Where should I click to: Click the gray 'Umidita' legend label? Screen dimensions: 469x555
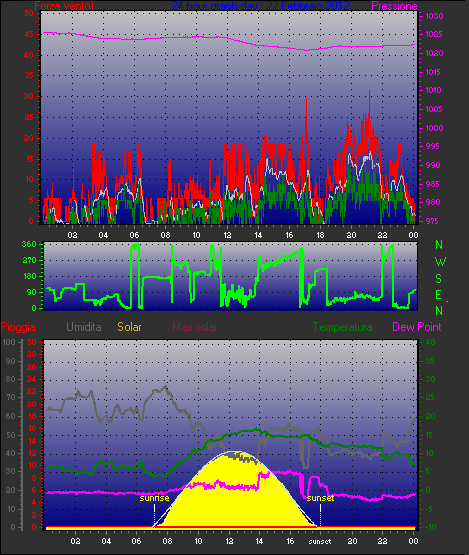pyautogui.click(x=84, y=327)
